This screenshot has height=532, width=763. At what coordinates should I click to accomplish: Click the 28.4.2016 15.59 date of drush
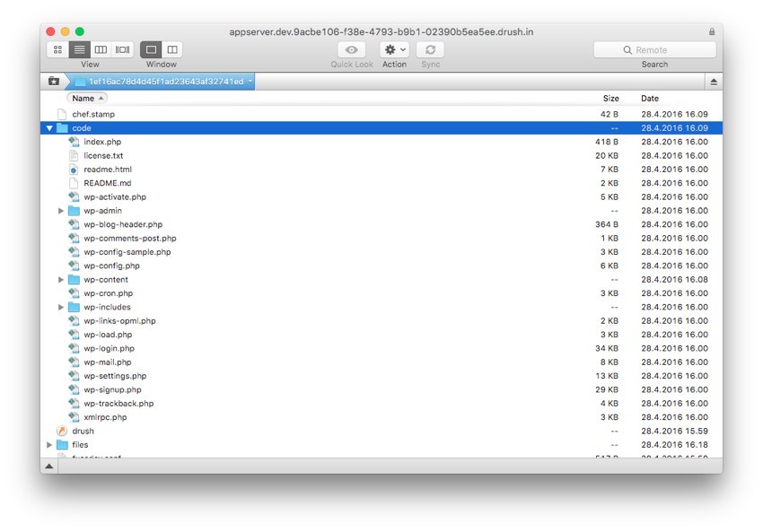tap(674, 431)
